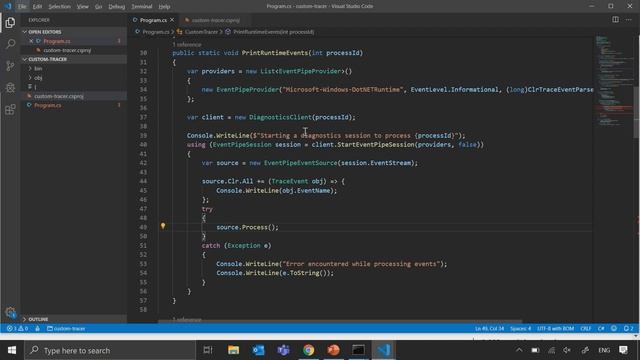Click the cursor line and column indicator
Screen dimensions: 640x360
pyautogui.click(x=489, y=329)
